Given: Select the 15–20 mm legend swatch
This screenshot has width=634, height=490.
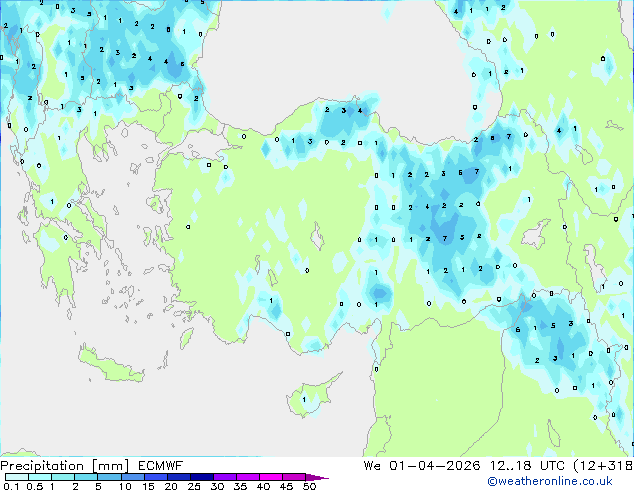Looking at the screenshot, I should point(156,477).
